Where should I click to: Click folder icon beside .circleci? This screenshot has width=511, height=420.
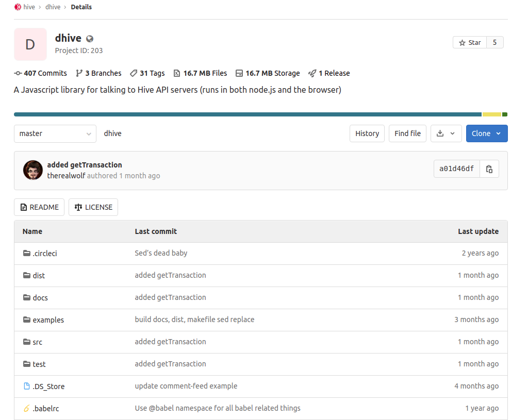pos(27,253)
